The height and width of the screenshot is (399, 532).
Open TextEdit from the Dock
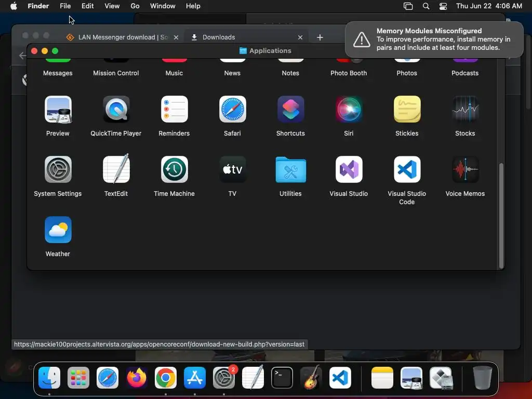pyautogui.click(x=253, y=377)
